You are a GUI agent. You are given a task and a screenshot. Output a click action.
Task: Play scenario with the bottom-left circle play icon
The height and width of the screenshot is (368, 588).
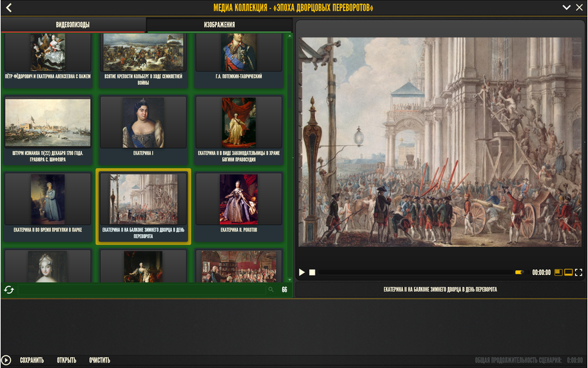6,360
